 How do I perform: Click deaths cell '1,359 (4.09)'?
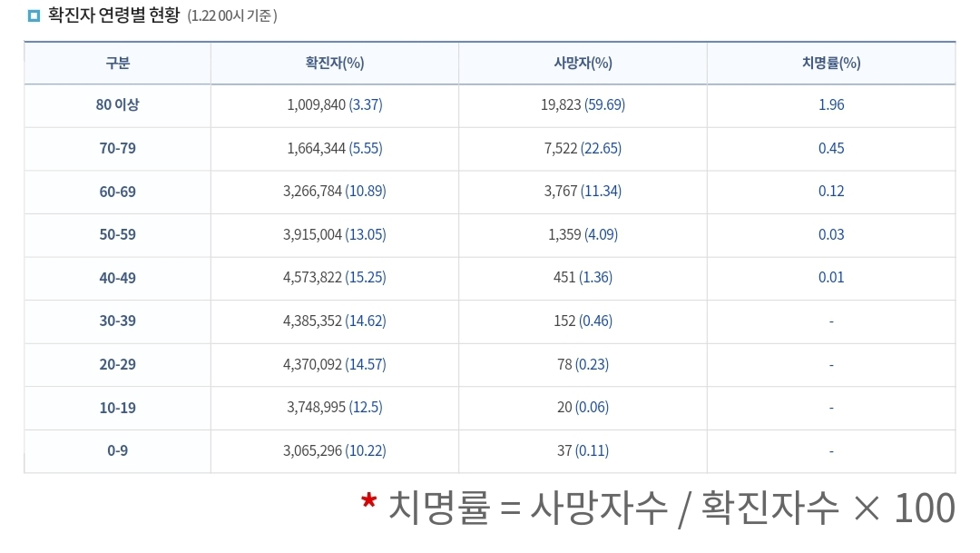(x=583, y=234)
